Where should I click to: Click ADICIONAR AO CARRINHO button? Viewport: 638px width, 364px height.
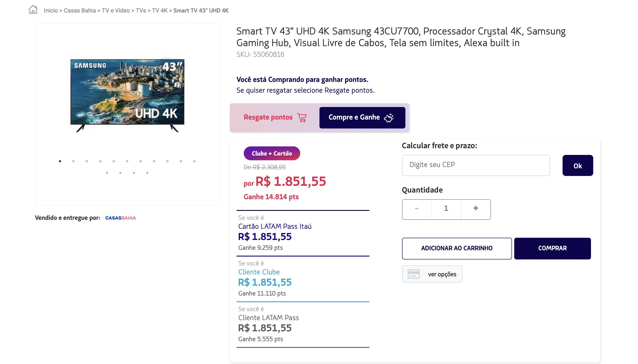tap(457, 248)
